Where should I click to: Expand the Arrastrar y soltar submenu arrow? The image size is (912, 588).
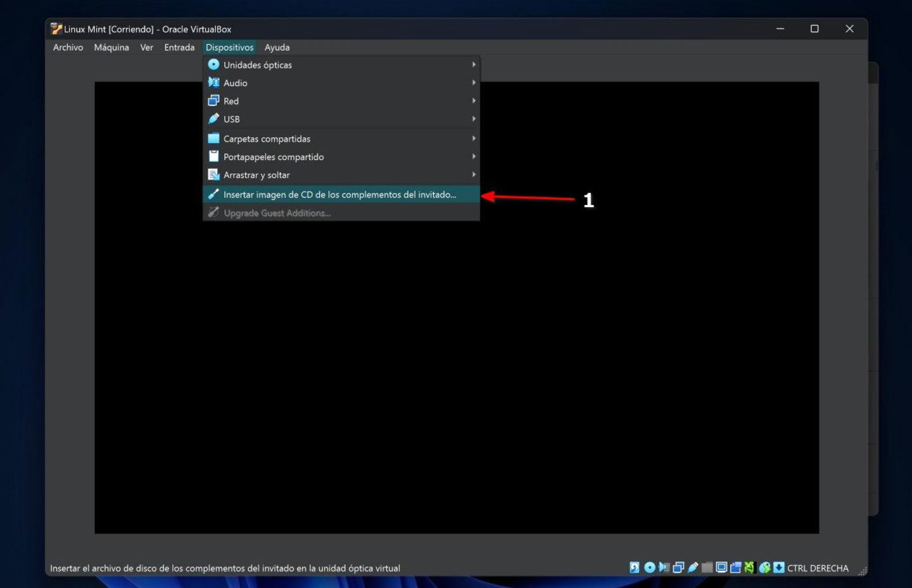coord(473,175)
